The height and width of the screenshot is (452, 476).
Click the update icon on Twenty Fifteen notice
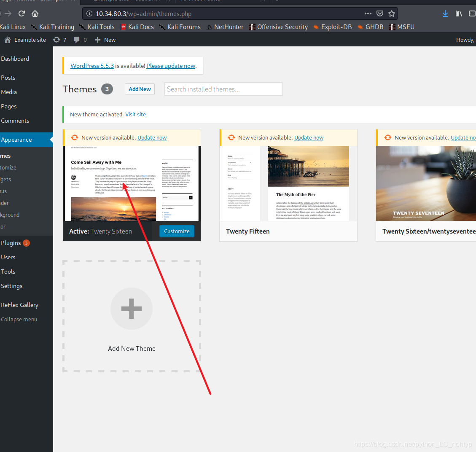(231, 137)
